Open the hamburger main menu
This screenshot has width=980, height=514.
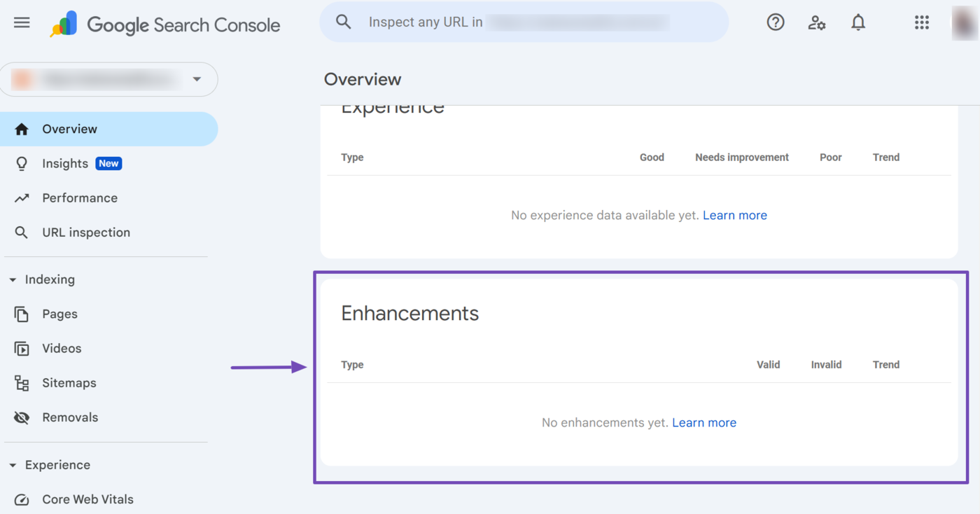click(22, 22)
